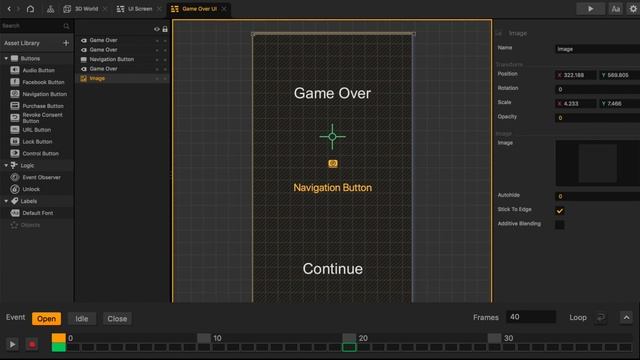Select the Close event button
This screenshot has height=360, width=640.
(117, 319)
